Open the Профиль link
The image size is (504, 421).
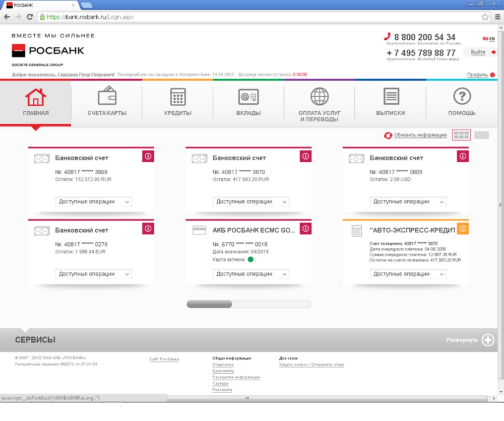[477, 75]
